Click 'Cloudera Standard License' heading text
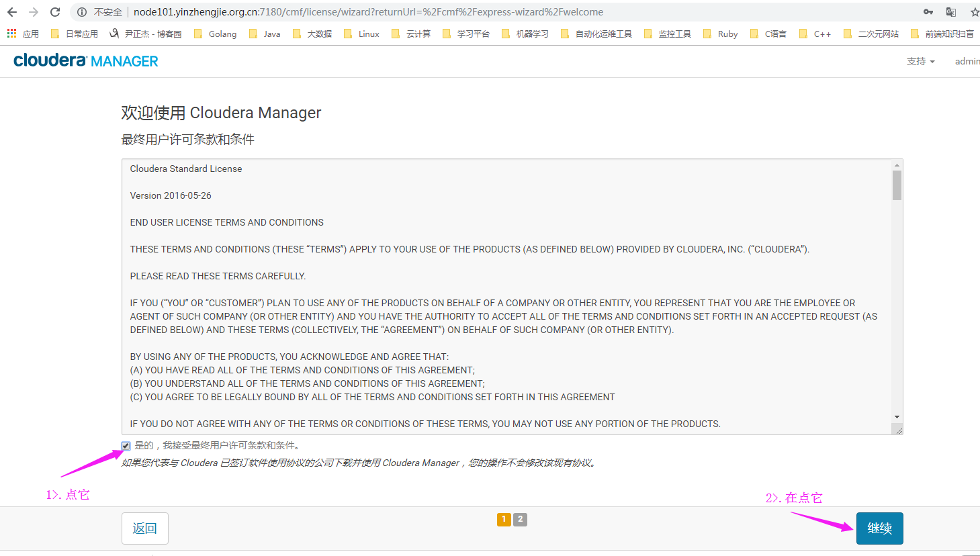Screen dimensions: 980x556 pyautogui.click(x=186, y=169)
